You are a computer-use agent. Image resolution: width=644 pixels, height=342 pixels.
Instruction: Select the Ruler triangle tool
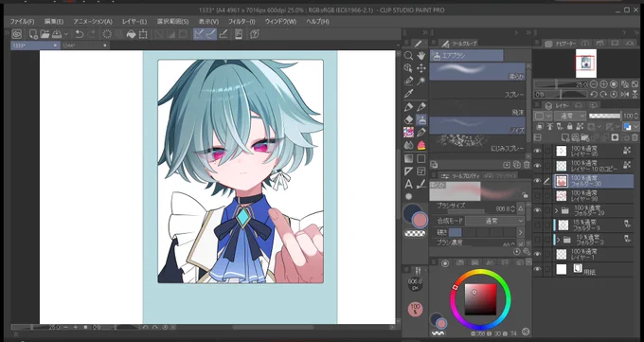click(x=408, y=171)
